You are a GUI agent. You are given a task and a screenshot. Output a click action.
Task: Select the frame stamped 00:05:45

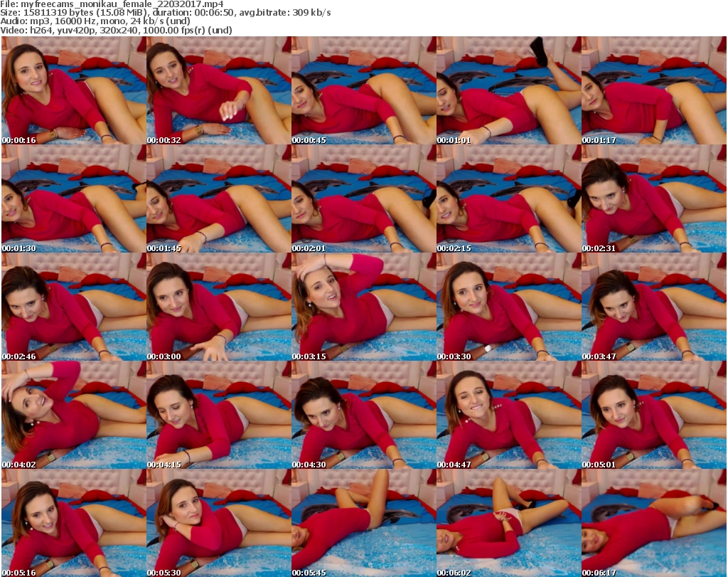pos(363,523)
